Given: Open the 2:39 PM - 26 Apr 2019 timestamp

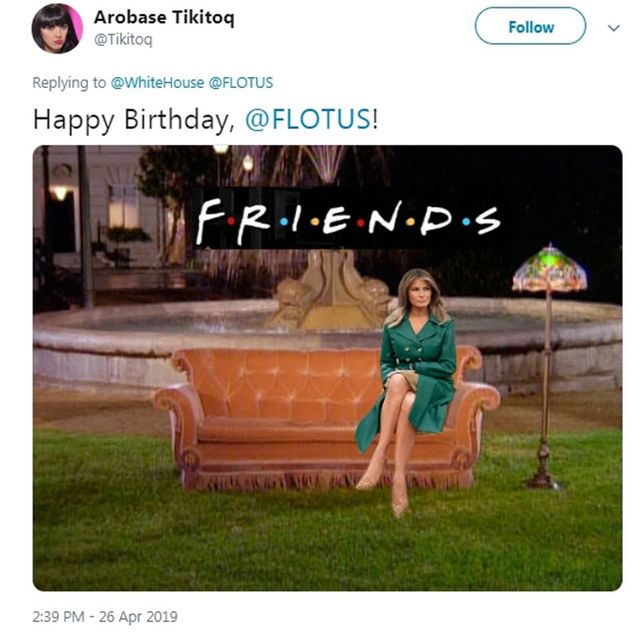Looking at the screenshot, I should click(105, 616).
